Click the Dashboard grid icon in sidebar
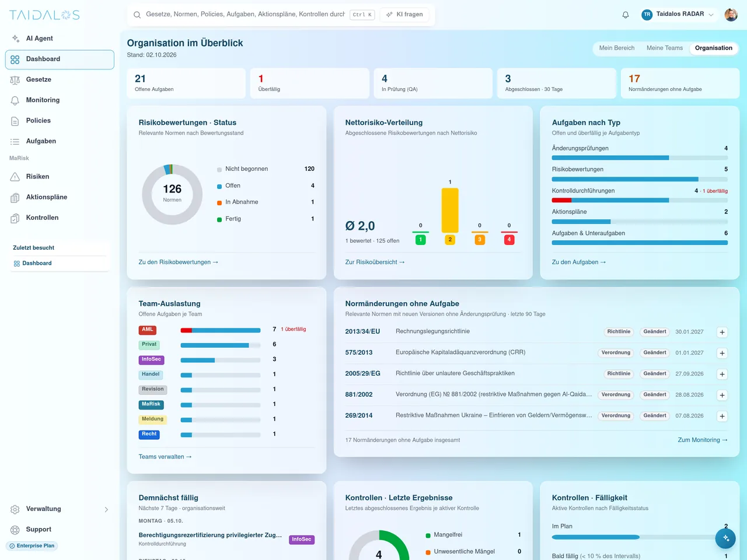The image size is (747, 560). 15,60
